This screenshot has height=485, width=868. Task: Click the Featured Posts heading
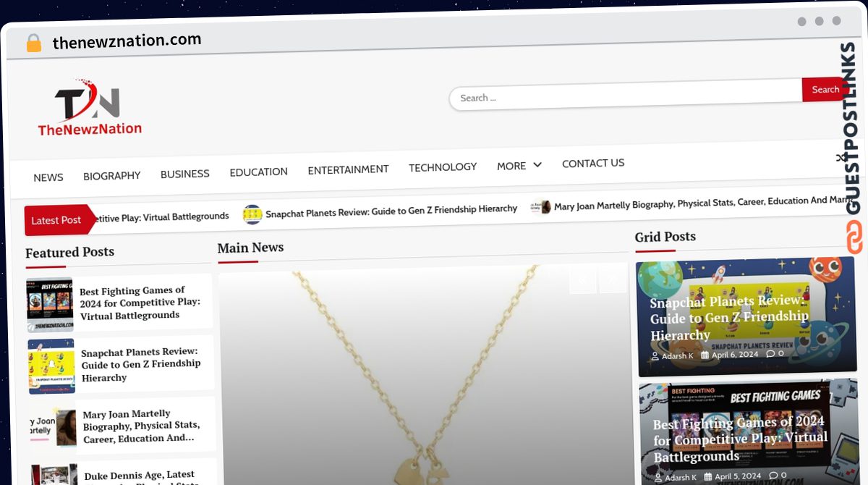(69, 253)
